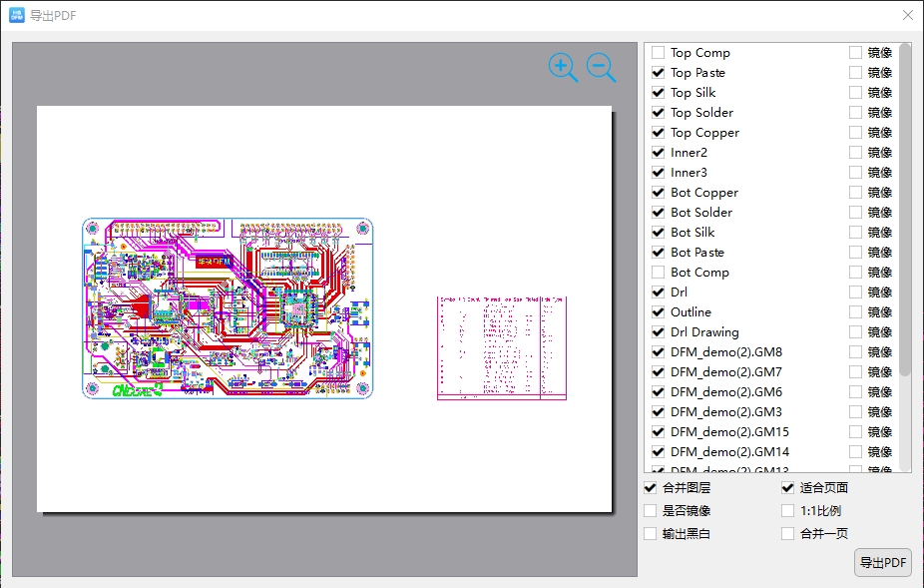Uncheck the Top Silk layer
The width and height of the screenshot is (924, 588).
click(x=659, y=93)
